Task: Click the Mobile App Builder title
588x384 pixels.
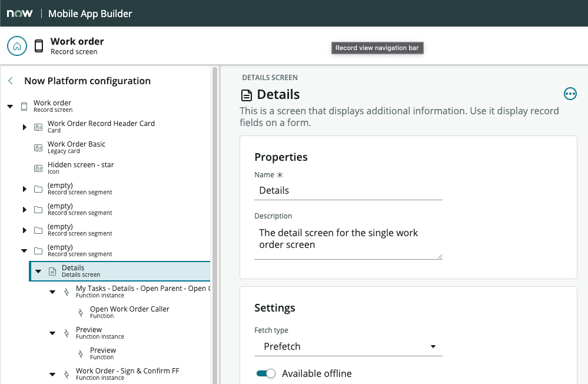Action: pyautogui.click(x=90, y=14)
